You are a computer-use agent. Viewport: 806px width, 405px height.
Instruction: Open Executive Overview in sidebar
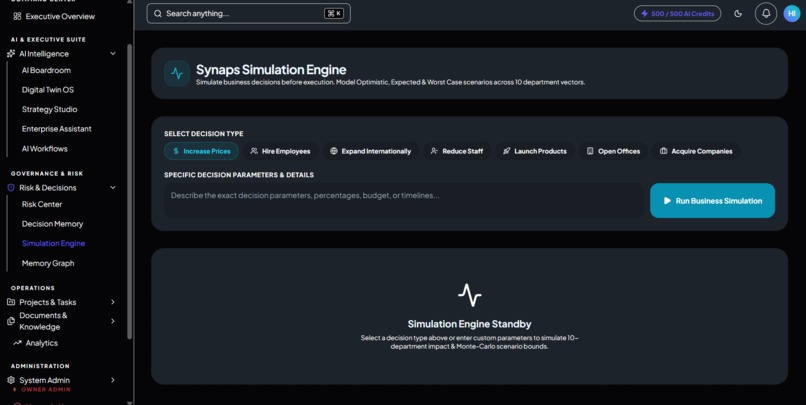point(60,16)
